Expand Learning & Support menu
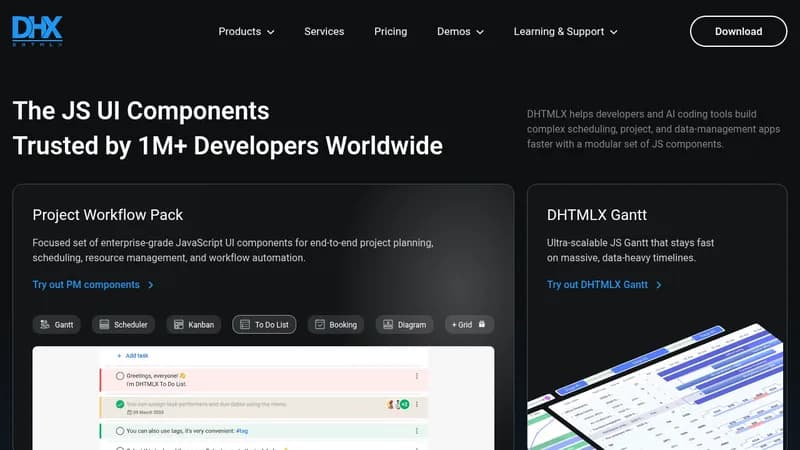This screenshot has width=800, height=450. pos(565,32)
